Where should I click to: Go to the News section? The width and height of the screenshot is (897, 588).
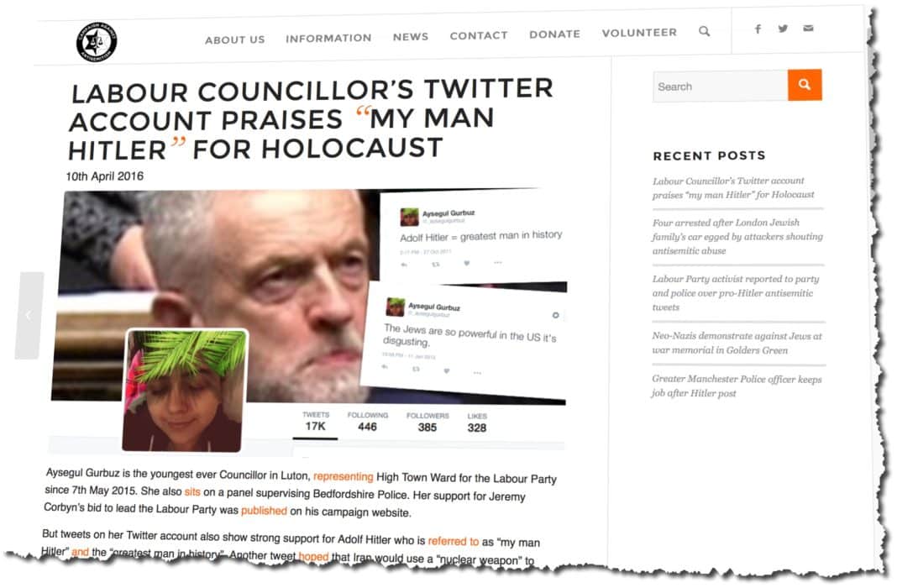click(411, 37)
